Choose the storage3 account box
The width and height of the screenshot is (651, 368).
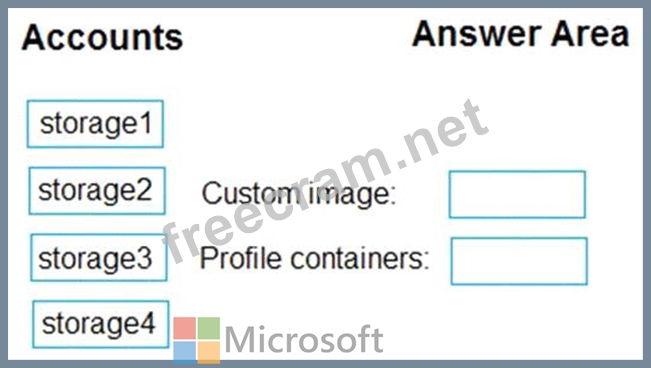[x=98, y=258]
